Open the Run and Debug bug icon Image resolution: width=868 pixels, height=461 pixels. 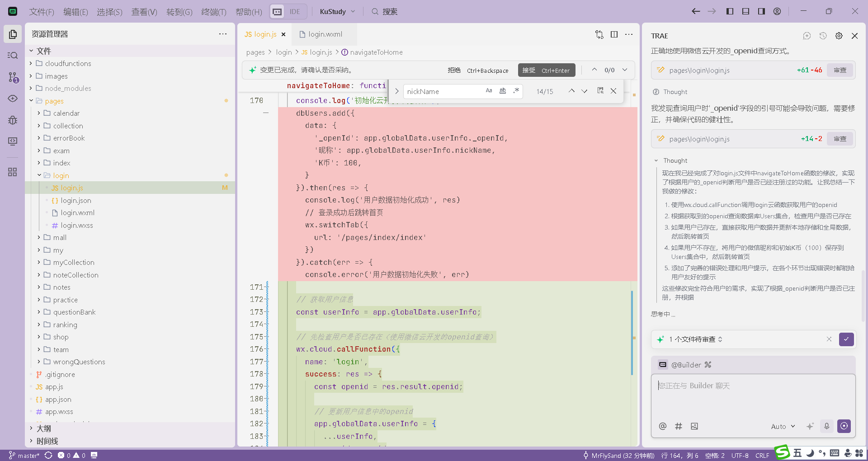[13, 120]
